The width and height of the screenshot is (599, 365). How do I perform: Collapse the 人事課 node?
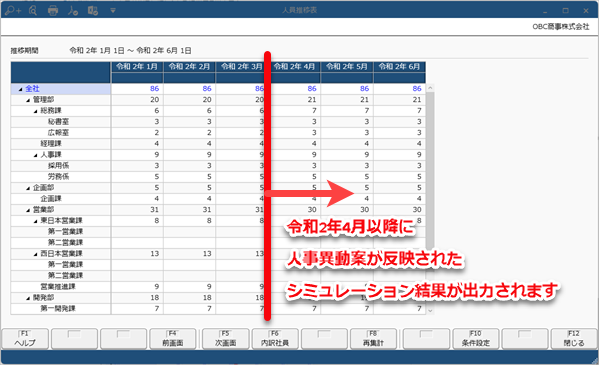click(x=36, y=155)
